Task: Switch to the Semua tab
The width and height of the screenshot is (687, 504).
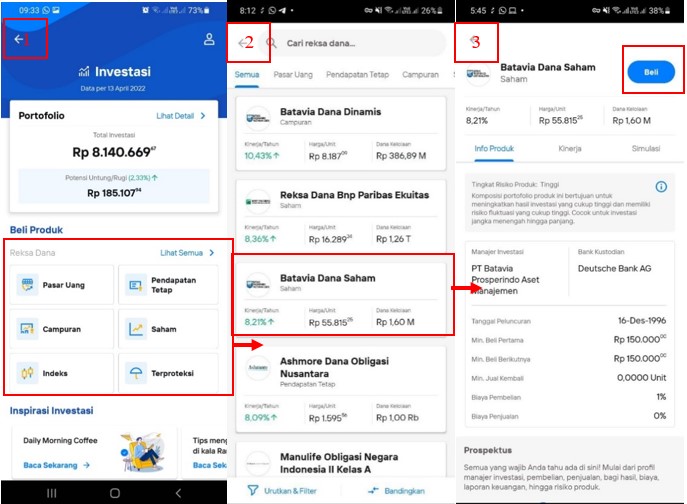Action: (x=247, y=75)
